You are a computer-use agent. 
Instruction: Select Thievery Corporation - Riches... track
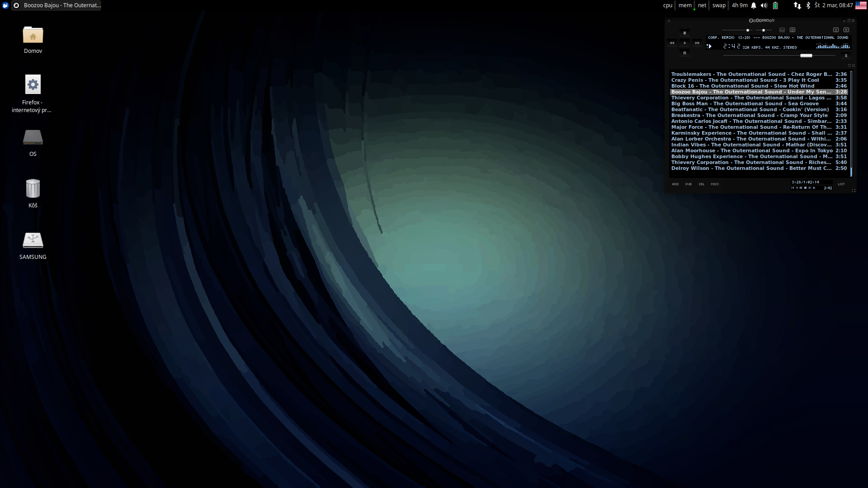[x=759, y=162]
